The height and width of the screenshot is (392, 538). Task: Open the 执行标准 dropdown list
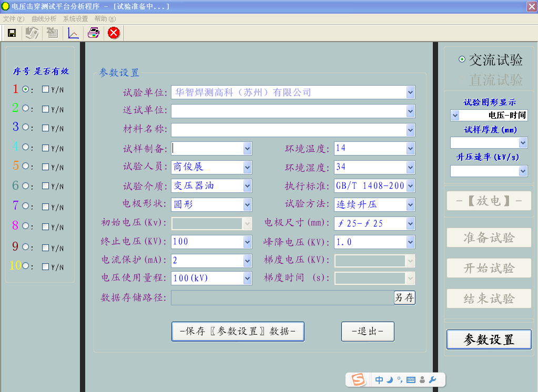pyautogui.click(x=410, y=185)
